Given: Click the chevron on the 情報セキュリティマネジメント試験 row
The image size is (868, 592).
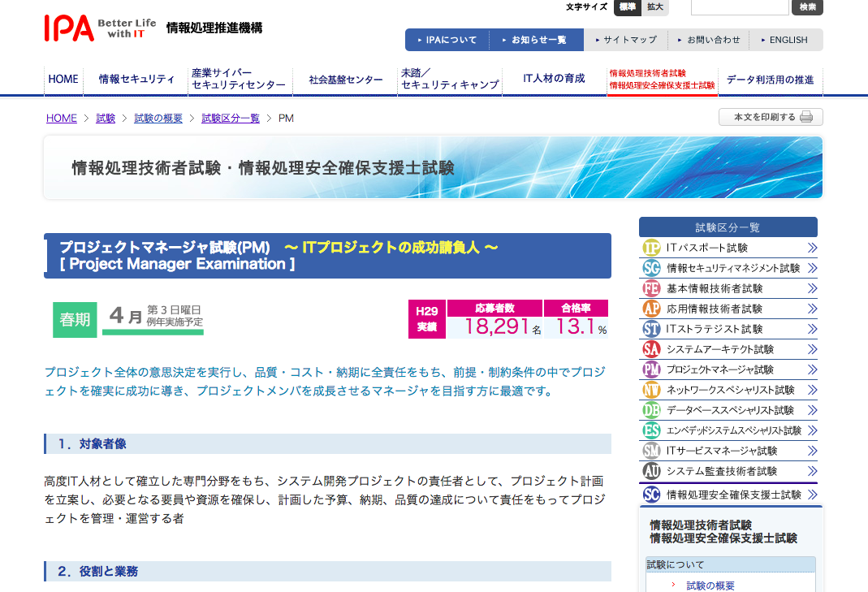Looking at the screenshot, I should click(x=812, y=268).
